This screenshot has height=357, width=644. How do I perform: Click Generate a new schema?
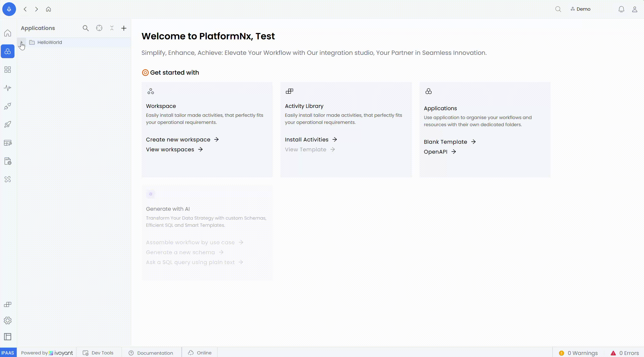coord(185,252)
